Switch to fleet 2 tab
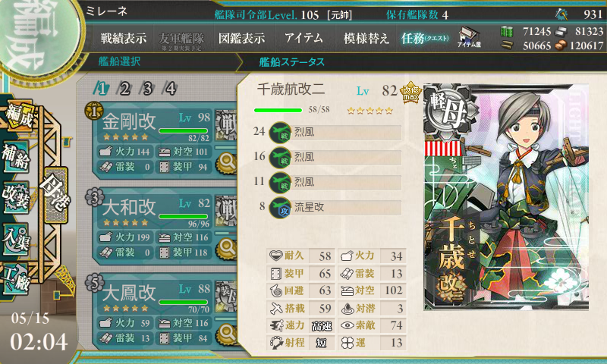Image resolution: width=607 pixels, height=364 pixels. [124, 89]
